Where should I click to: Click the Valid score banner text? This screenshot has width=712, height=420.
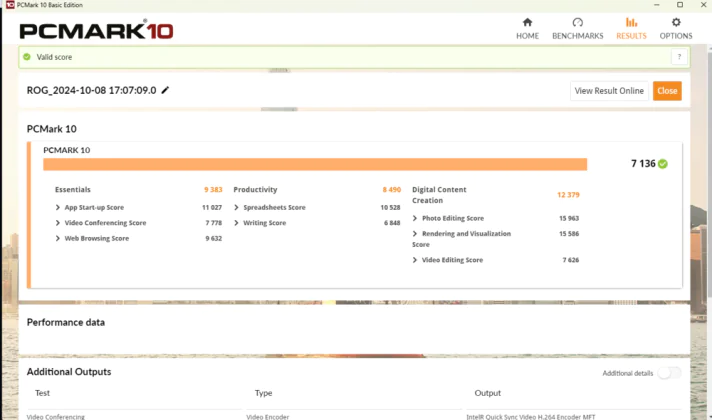[x=54, y=57]
